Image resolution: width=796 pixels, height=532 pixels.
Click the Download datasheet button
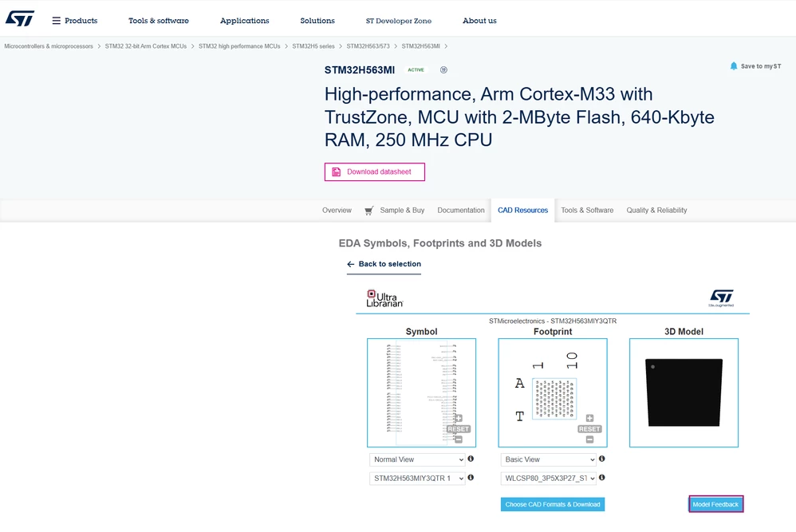pos(375,172)
